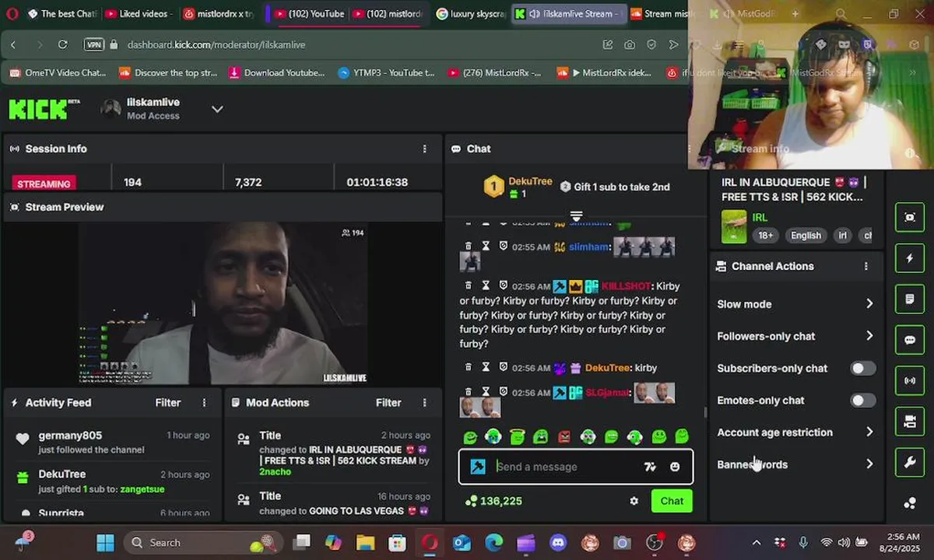Open Activity Feed three-dot menu

205,403
